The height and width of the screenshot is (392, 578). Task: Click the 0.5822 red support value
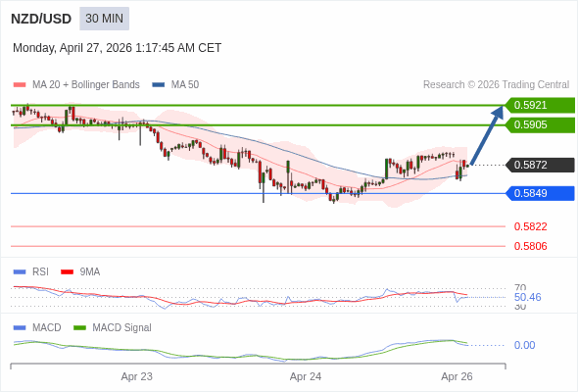530,226
